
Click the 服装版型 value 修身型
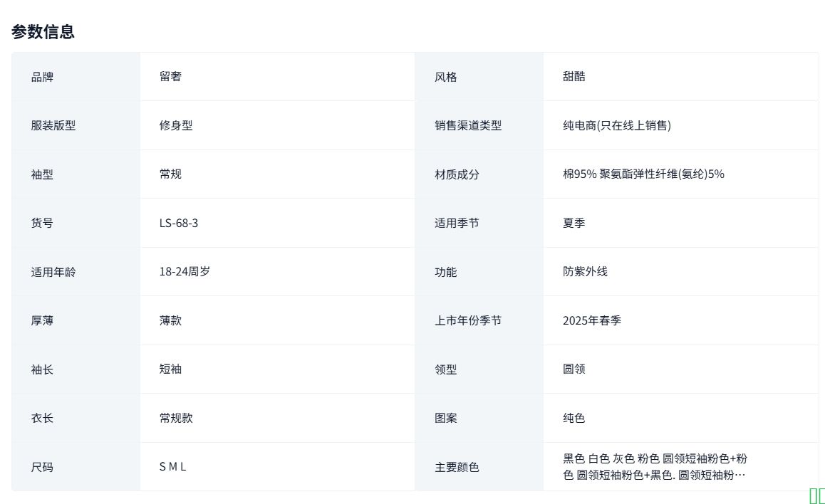coord(176,125)
